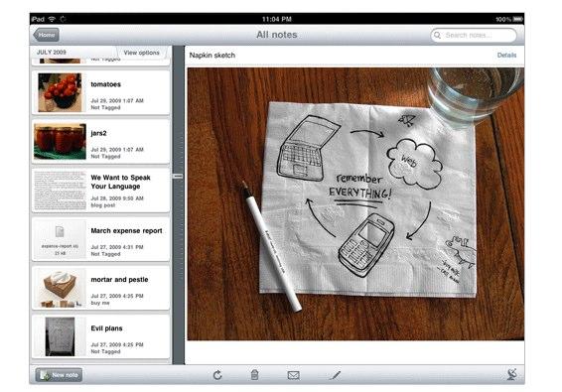Select the blog post text thumbnail
This screenshot has height=392, width=562.
tap(60, 191)
